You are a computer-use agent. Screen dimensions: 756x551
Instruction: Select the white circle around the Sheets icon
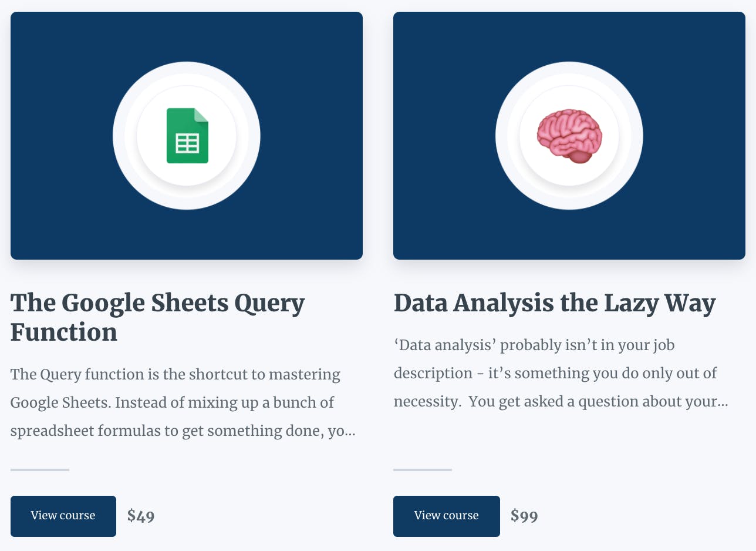187,136
